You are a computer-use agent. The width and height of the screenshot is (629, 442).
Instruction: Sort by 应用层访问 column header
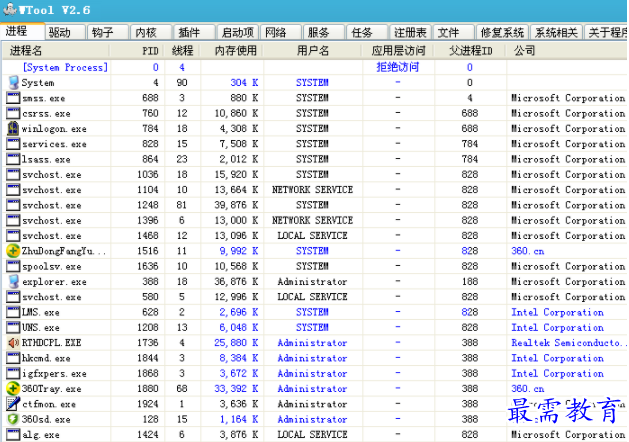(x=398, y=51)
